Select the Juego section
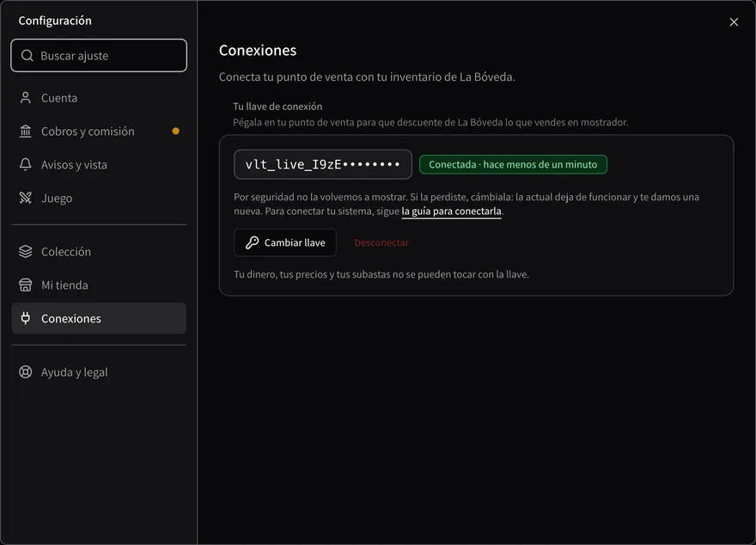 click(x=99, y=198)
